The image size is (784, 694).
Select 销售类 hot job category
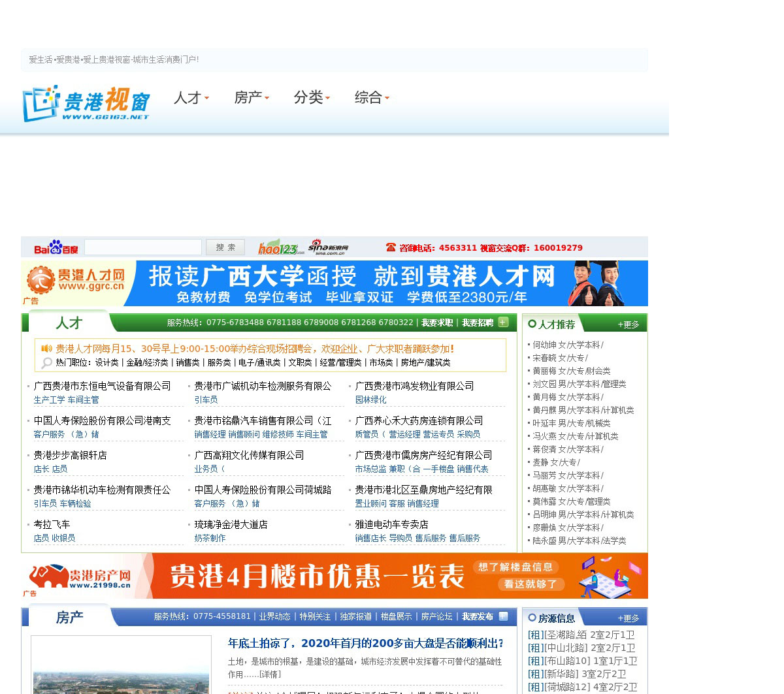point(188,362)
